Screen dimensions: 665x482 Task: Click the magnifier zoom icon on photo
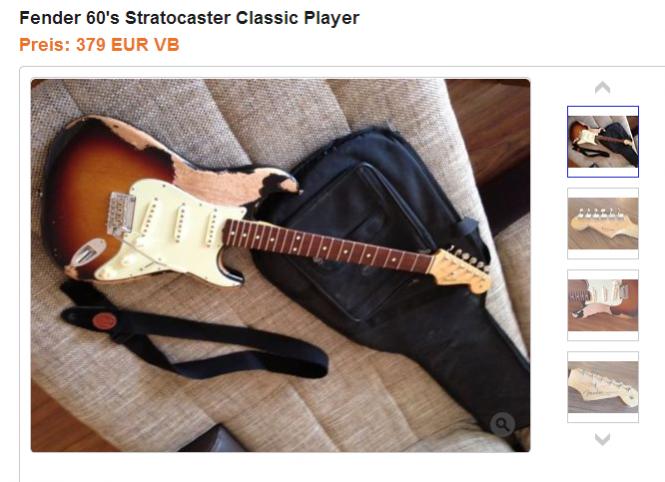[x=502, y=424]
